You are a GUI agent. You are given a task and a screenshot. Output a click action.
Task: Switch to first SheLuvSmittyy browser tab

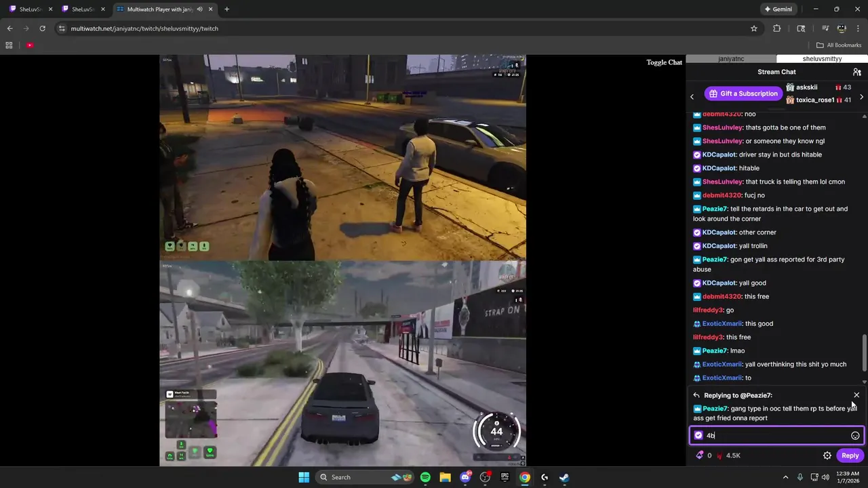pyautogui.click(x=29, y=9)
